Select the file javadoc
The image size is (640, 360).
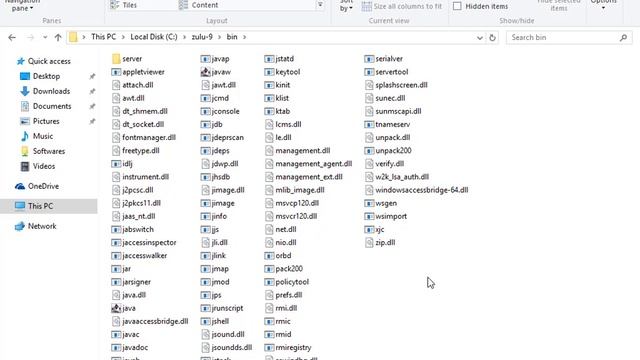130,348
